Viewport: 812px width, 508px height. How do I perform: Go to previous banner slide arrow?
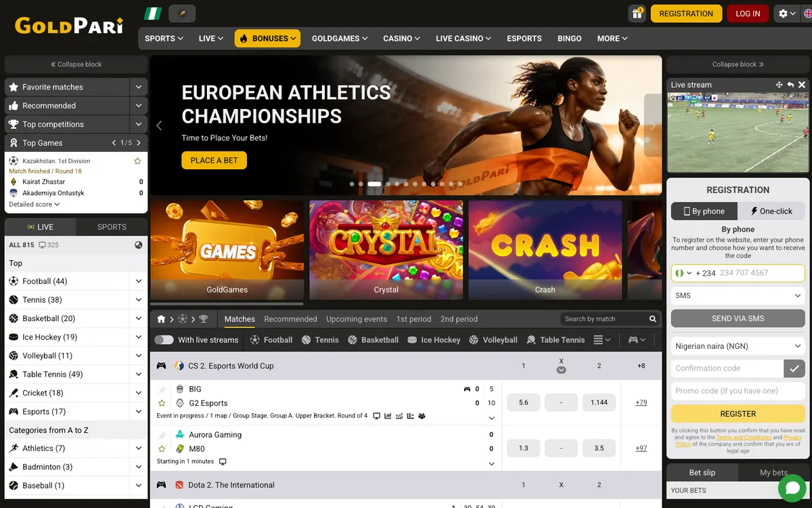pos(160,125)
